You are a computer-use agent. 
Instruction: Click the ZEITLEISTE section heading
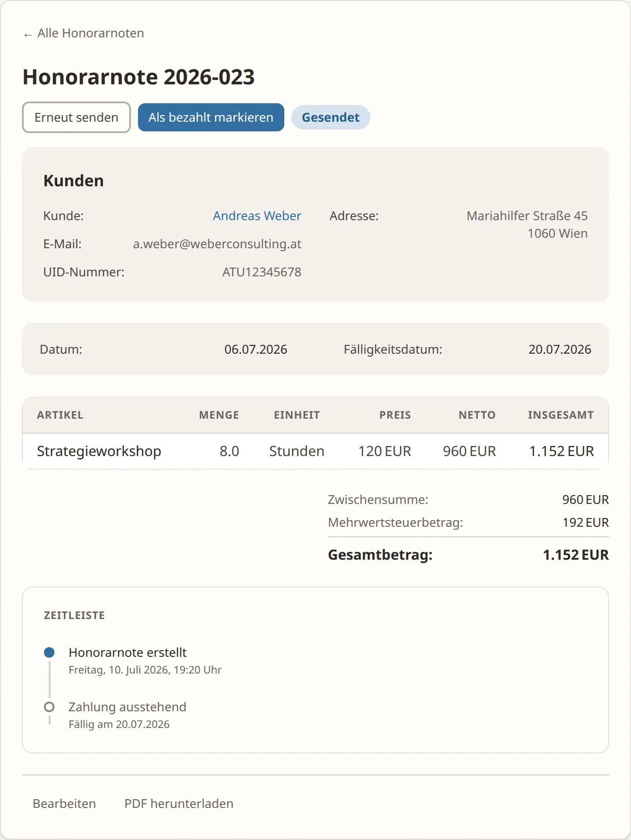74,616
